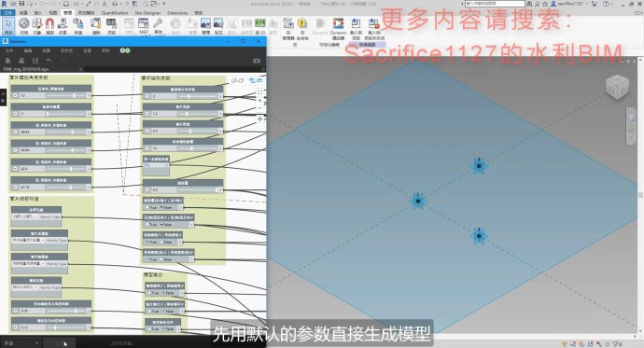Open Transfer Project Standards icon in Revit ribbon
The height and width of the screenshot is (348, 644).
(x=78, y=25)
